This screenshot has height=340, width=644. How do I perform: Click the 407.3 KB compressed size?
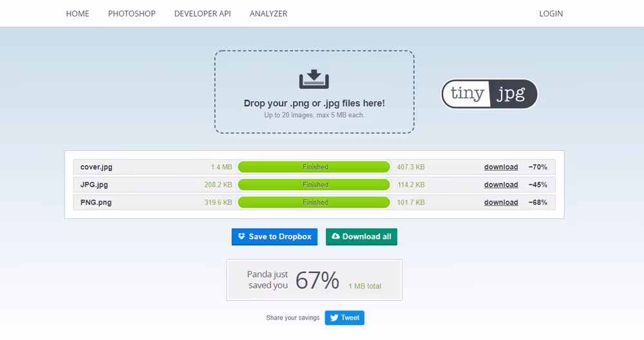(x=411, y=167)
